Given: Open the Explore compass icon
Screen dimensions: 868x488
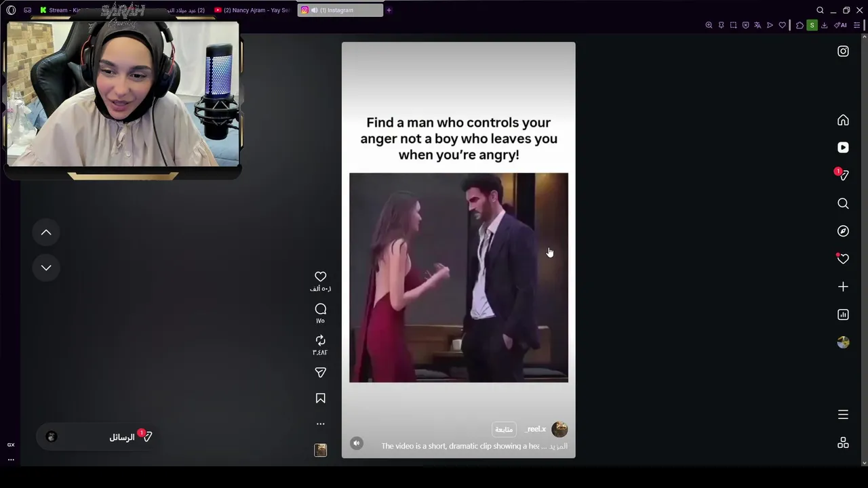Looking at the screenshot, I should (x=843, y=231).
